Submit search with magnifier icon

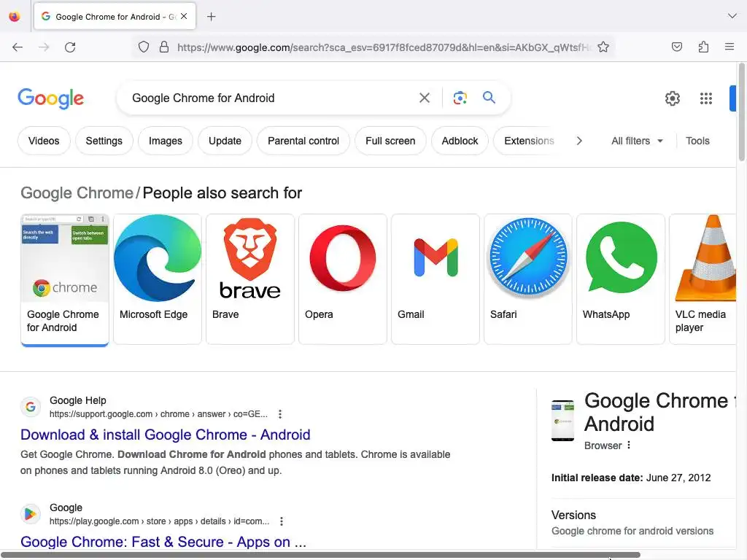point(489,98)
